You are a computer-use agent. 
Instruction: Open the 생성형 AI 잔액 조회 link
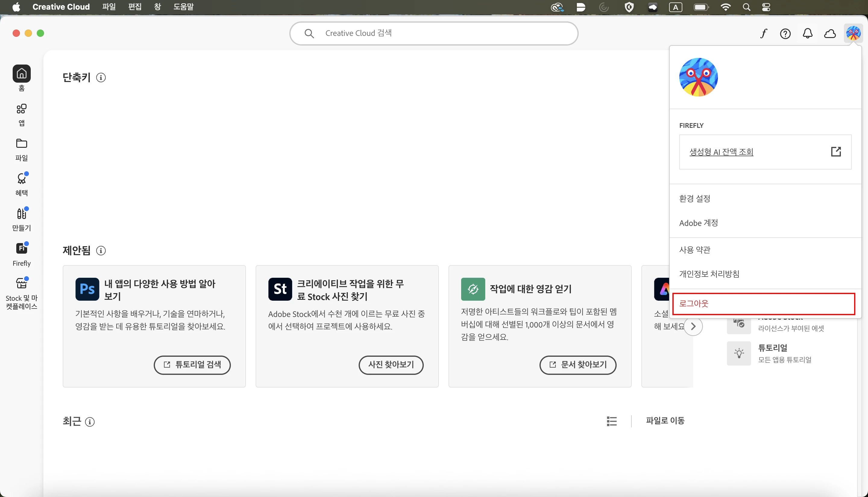pyautogui.click(x=721, y=152)
